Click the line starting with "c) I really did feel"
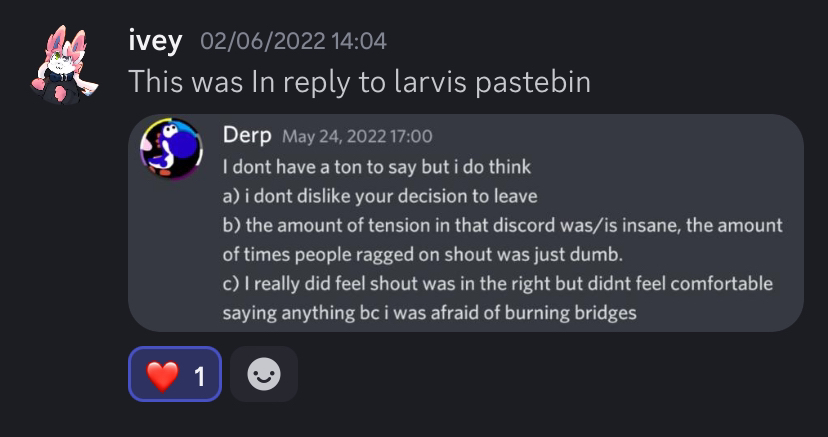Screen dimensions: 828x437 497,284
